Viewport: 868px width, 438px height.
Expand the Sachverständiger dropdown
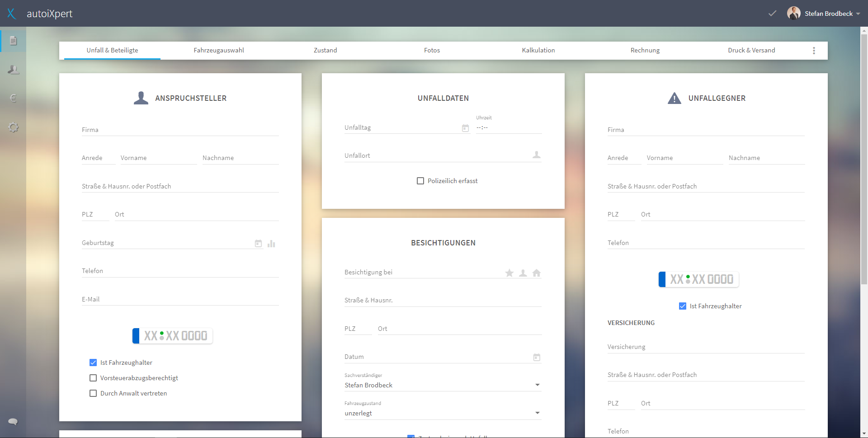pyautogui.click(x=443, y=385)
